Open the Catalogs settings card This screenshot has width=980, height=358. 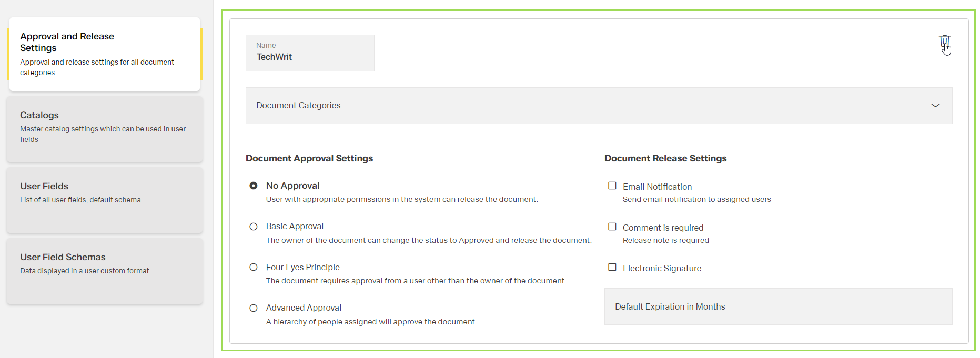pyautogui.click(x=104, y=128)
